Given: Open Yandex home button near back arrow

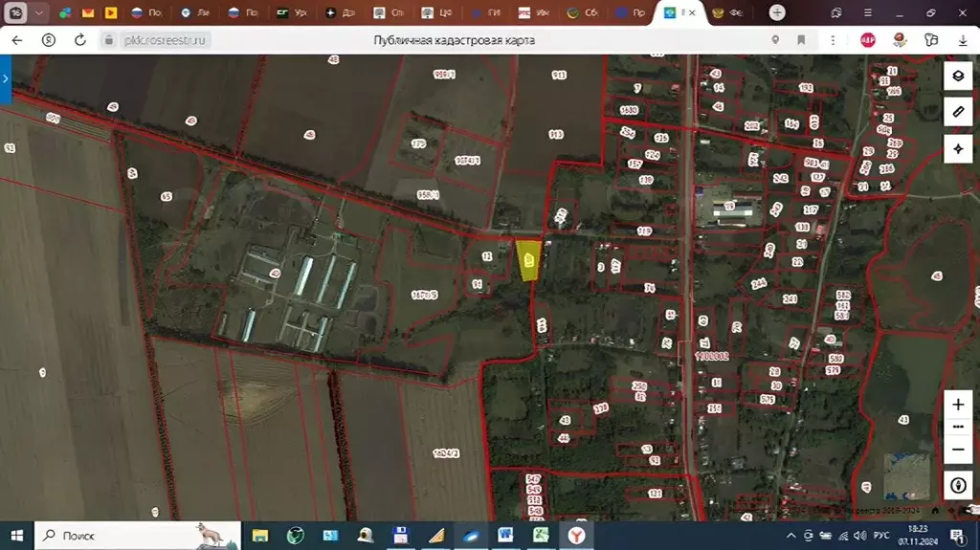Looking at the screenshot, I should point(48,40).
